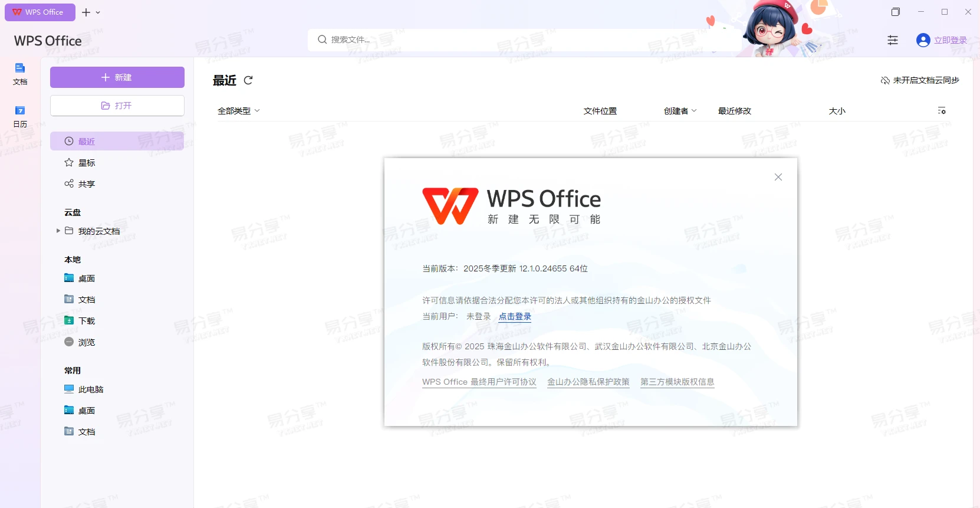Click the 新建 button
Image resolution: width=980 pixels, height=508 pixels.
pyautogui.click(x=117, y=77)
